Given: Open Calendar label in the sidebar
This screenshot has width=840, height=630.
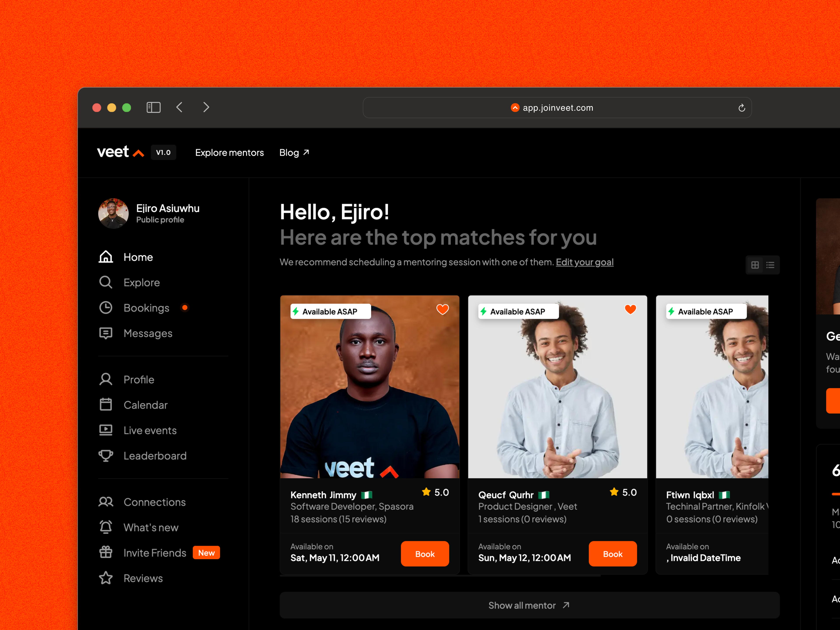Looking at the screenshot, I should tap(145, 405).
